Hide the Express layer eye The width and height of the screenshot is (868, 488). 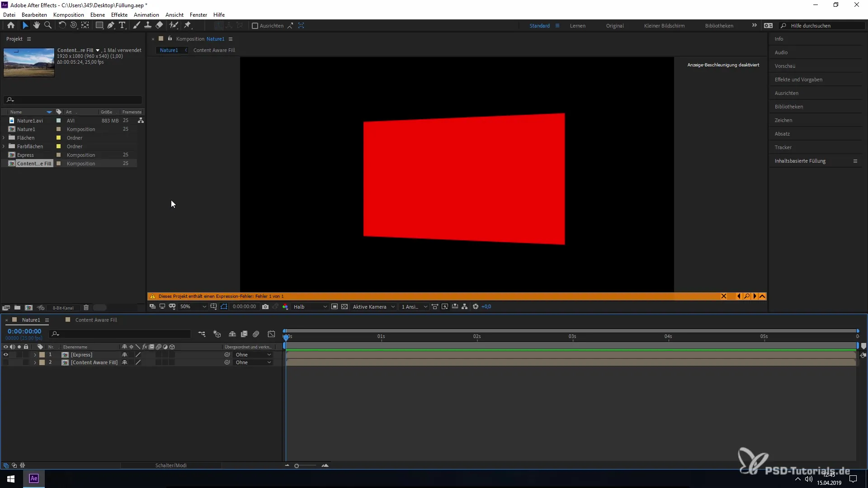[6, 355]
